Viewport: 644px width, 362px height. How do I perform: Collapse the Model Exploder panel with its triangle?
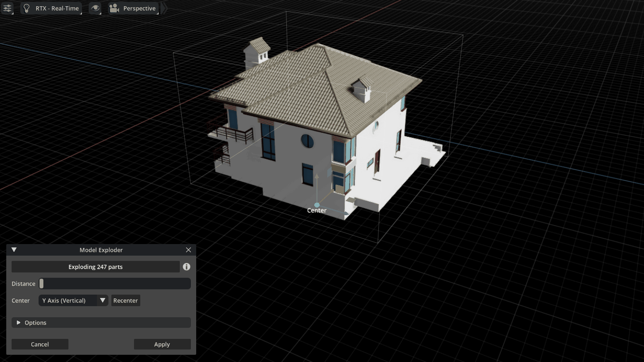coord(13,249)
